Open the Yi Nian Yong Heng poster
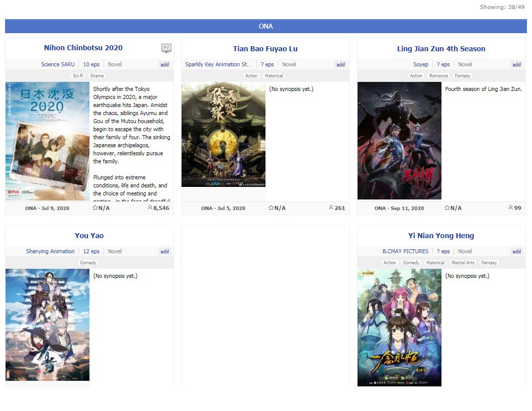 399,328
